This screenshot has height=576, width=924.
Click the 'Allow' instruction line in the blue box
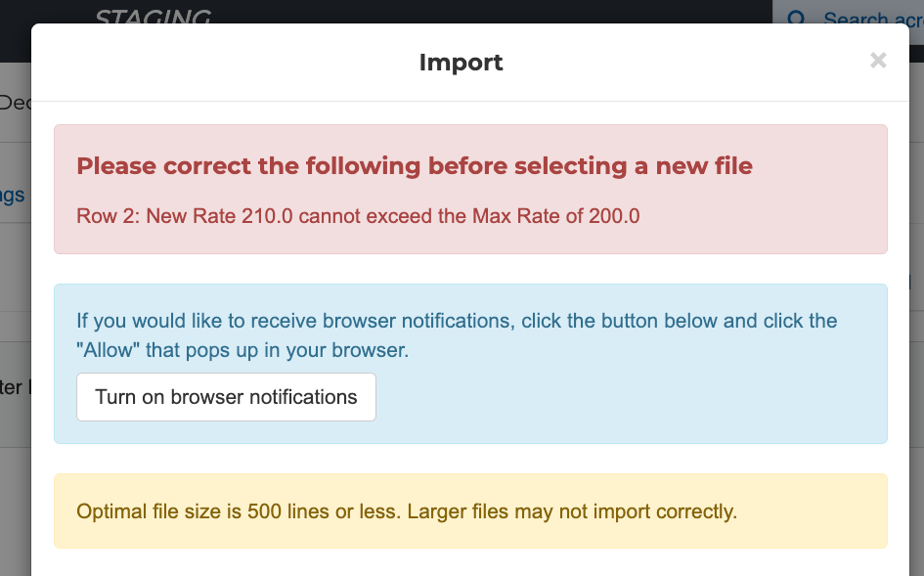pyautogui.click(x=242, y=349)
